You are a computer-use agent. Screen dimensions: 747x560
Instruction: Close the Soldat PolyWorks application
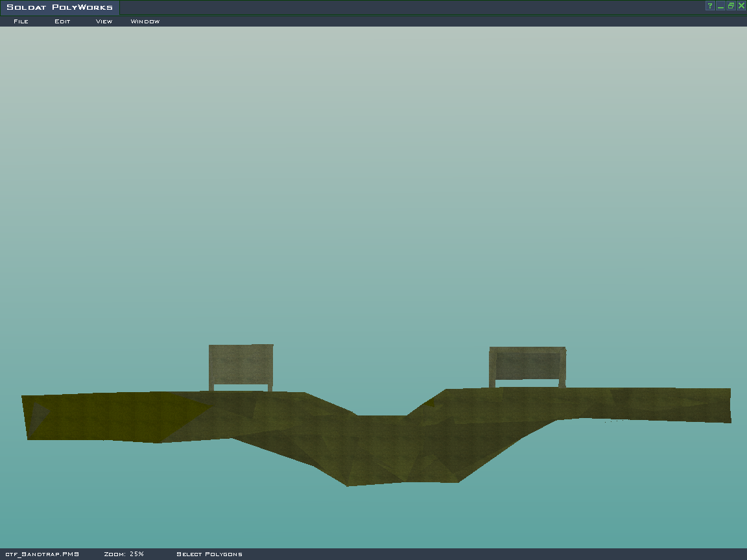(741, 6)
